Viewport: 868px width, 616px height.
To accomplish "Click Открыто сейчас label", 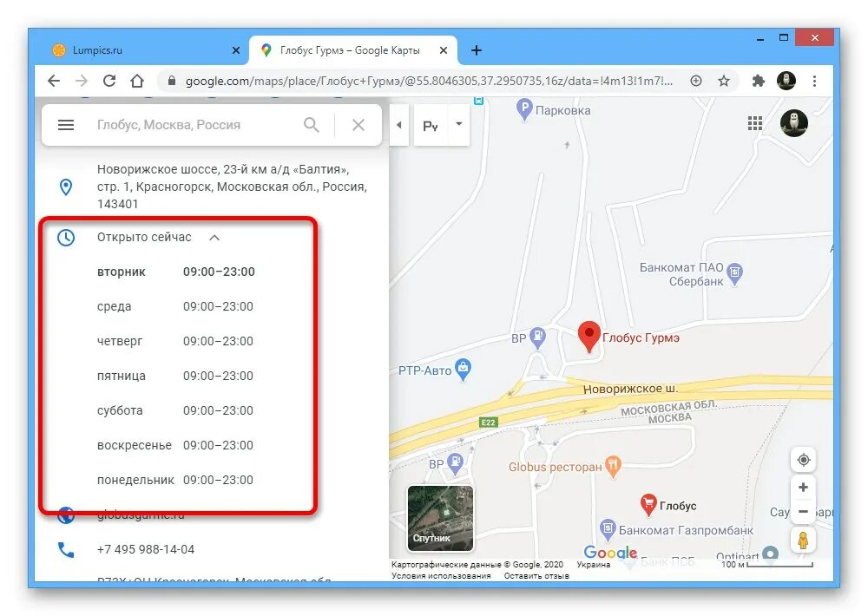I will pyautogui.click(x=144, y=238).
